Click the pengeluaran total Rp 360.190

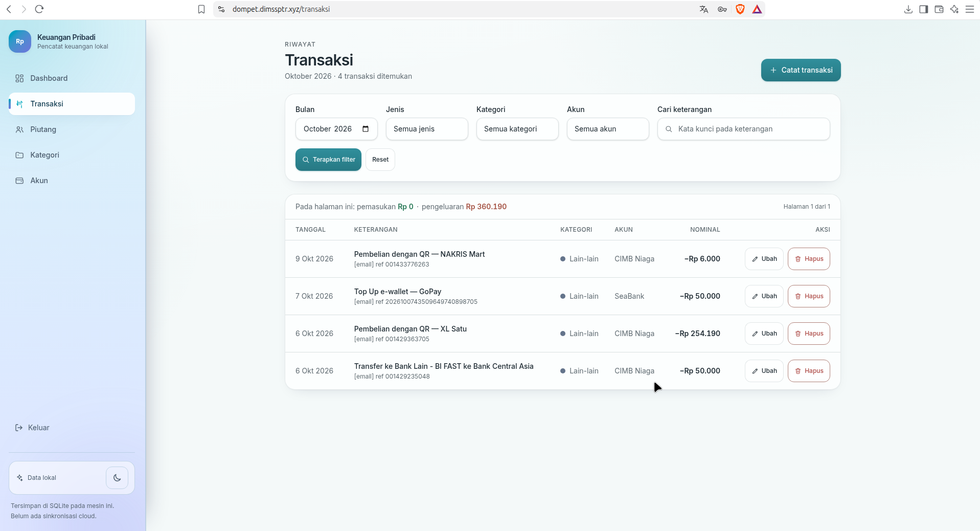[486, 207]
